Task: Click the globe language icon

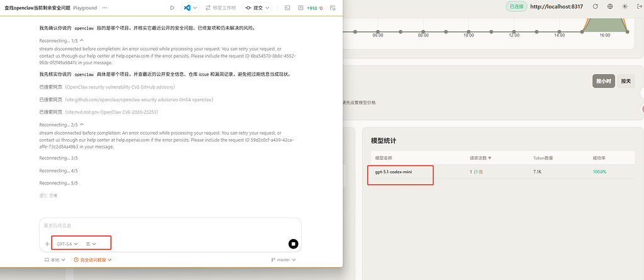Action: (610, 6)
